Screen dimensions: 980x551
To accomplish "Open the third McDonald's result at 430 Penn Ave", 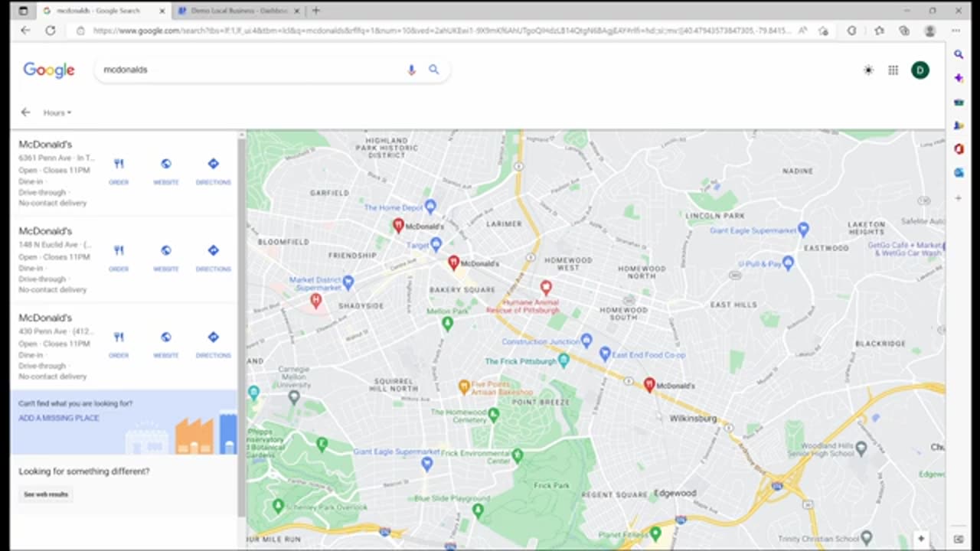I will click(45, 318).
